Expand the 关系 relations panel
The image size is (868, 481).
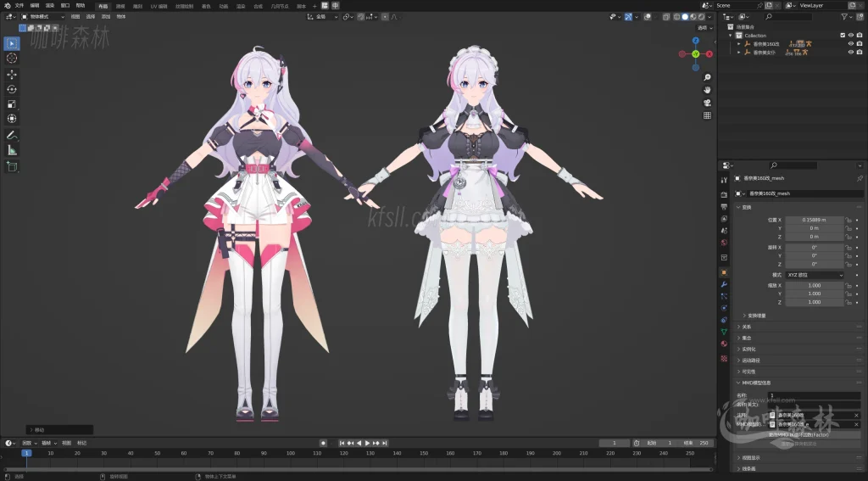pyautogui.click(x=738, y=327)
